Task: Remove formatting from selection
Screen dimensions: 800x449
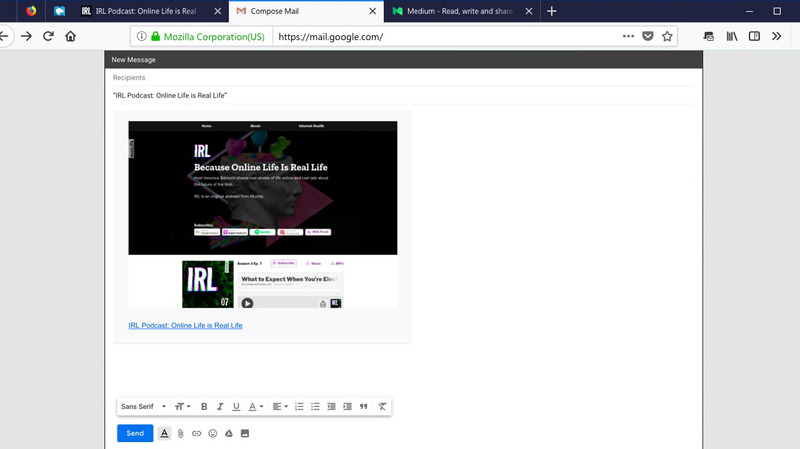Action: (382, 406)
